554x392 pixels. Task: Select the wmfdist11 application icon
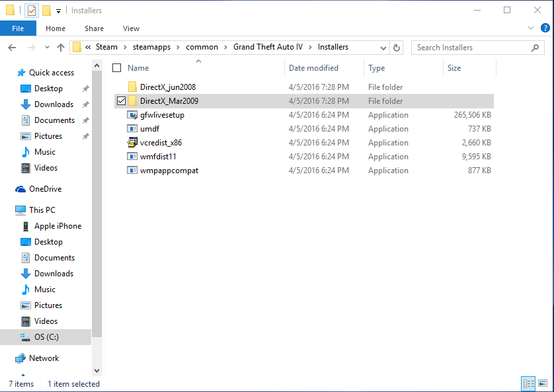[132, 157]
